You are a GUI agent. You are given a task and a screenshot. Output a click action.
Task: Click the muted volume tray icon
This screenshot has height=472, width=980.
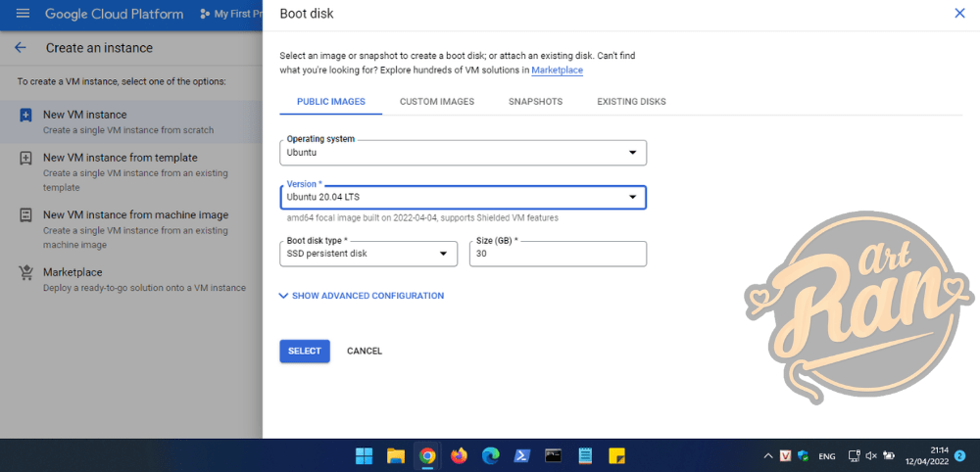pos(872,455)
